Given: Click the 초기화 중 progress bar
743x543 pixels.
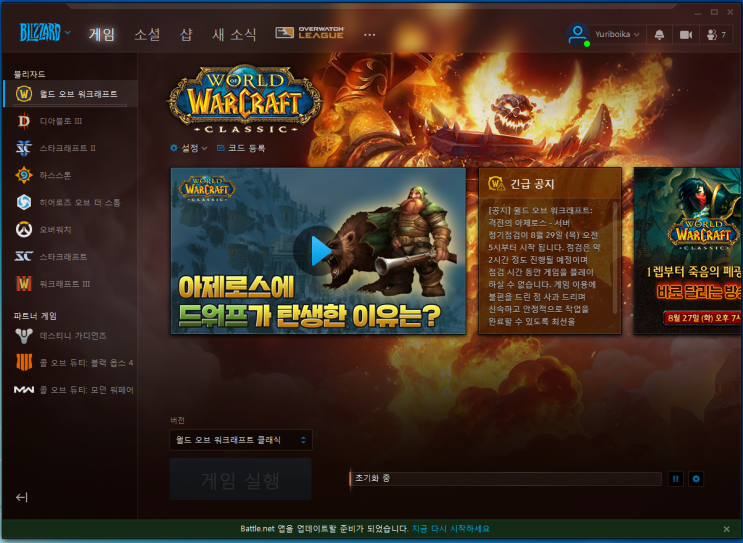Looking at the screenshot, I should pyautogui.click(x=505, y=479).
